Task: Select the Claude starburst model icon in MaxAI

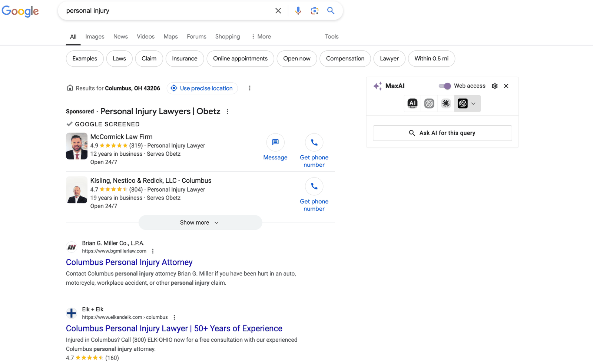Action: tap(446, 103)
